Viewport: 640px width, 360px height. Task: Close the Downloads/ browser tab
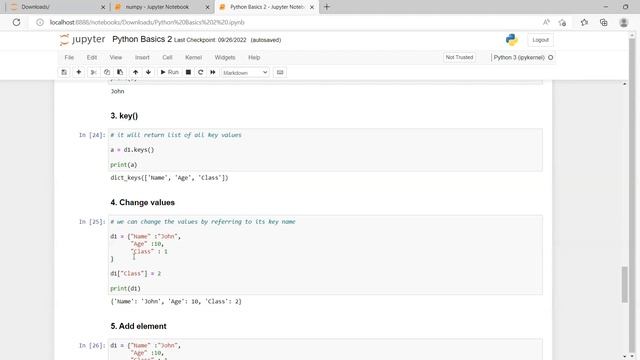pos(103,7)
